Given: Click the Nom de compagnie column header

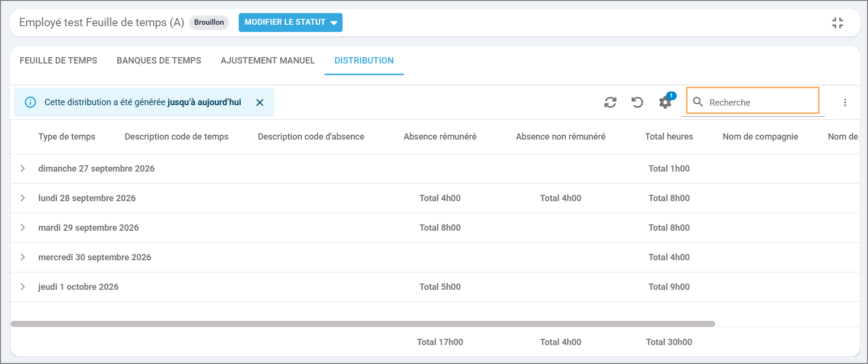Looking at the screenshot, I should tap(760, 137).
